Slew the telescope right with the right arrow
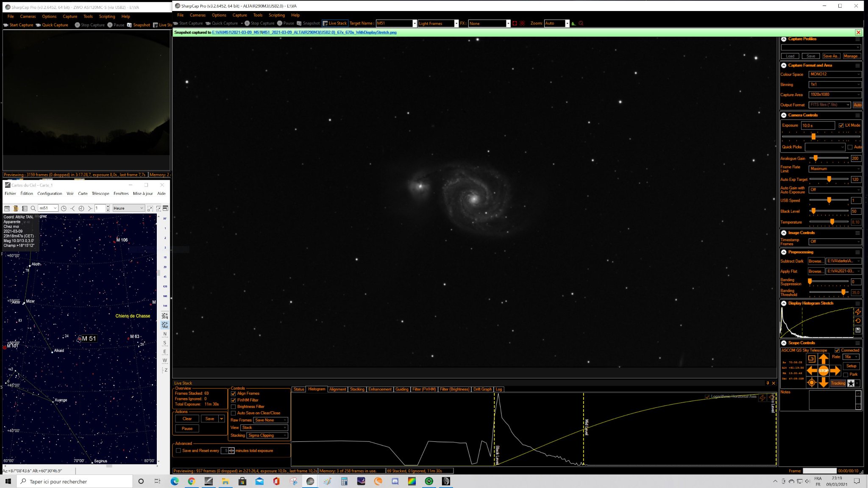The height and width of the screenshot is (488, 868). point(835,371)
